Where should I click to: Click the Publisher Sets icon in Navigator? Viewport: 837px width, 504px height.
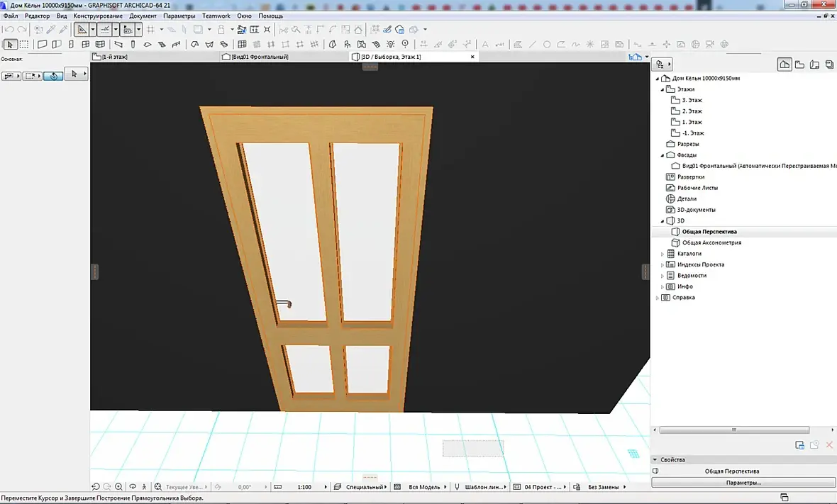829,65
